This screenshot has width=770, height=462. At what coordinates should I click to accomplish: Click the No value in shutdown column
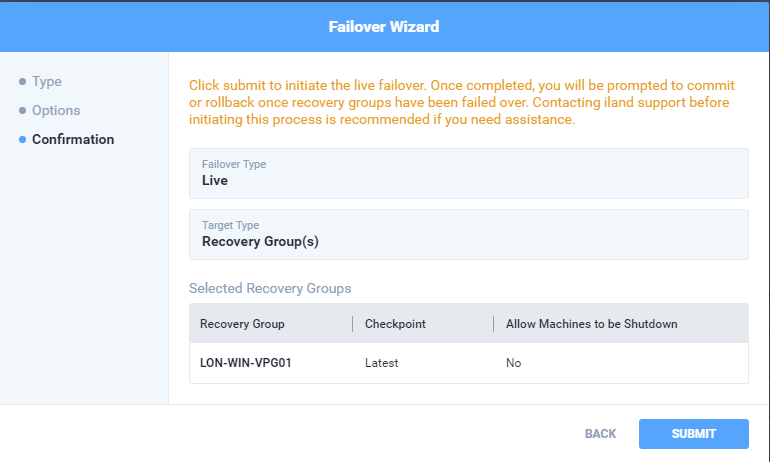(x=514, y=363)
